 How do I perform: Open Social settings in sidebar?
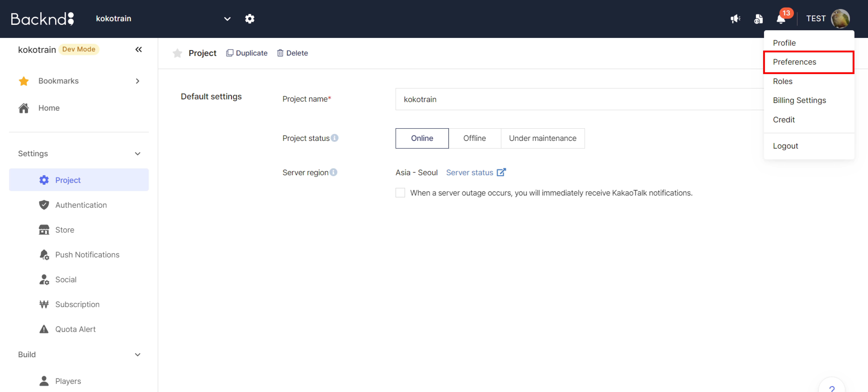[79, 280]
